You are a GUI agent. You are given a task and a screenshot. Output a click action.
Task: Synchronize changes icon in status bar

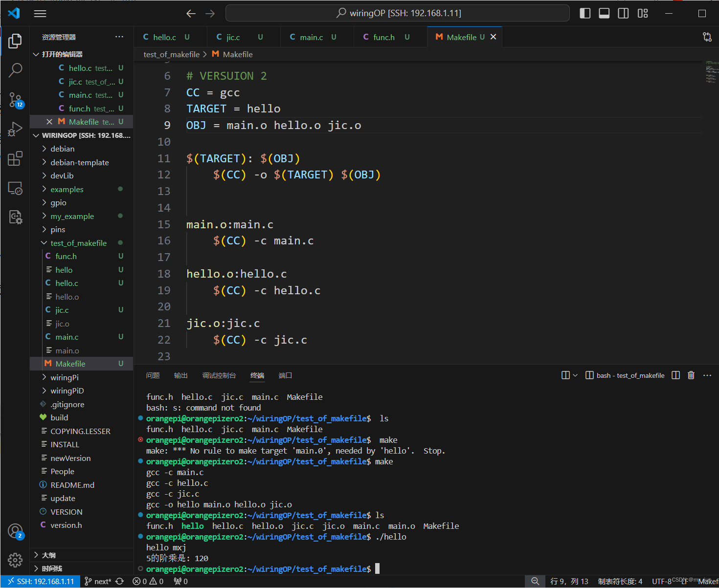pyautogui.click(x=119, y=581)
